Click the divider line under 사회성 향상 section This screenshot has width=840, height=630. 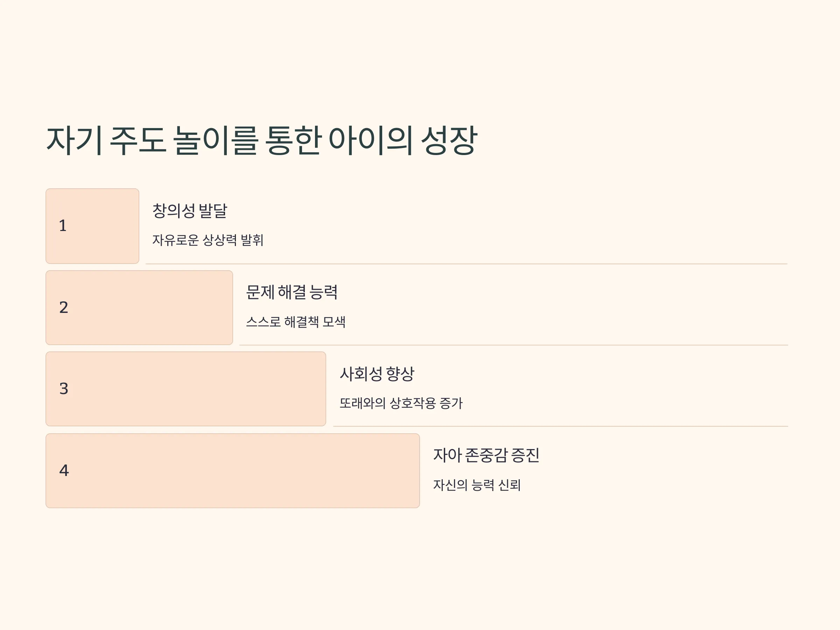(x=561, y=426)
